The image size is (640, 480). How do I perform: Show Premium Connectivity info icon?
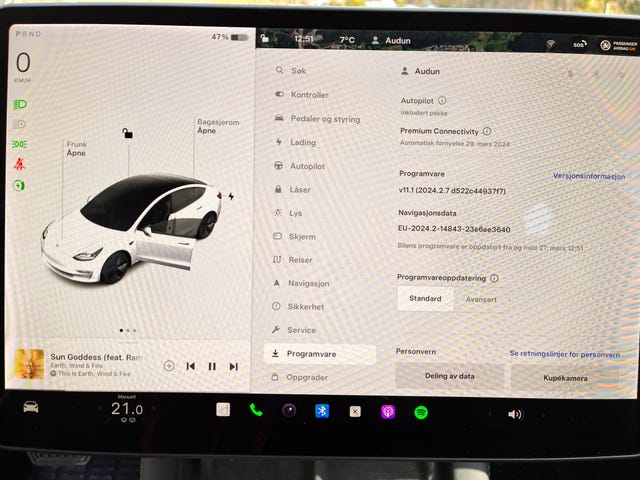tap(487, 131)
